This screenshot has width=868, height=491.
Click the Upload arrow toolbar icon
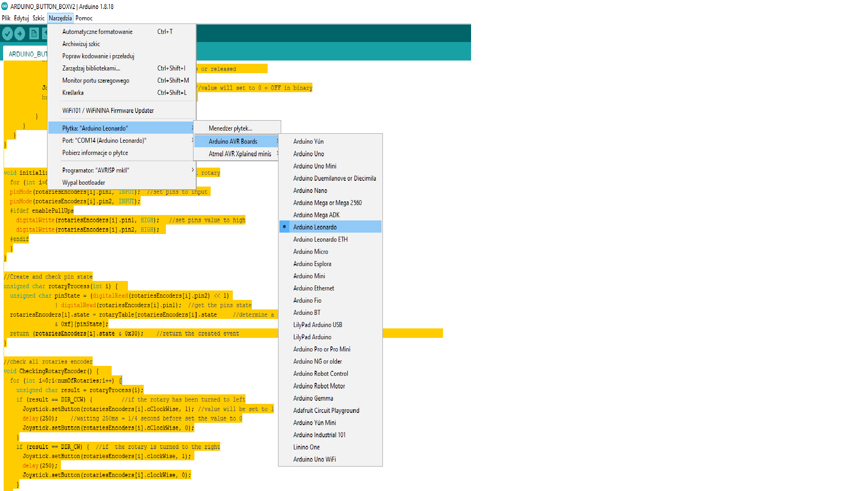click(19, 33)
